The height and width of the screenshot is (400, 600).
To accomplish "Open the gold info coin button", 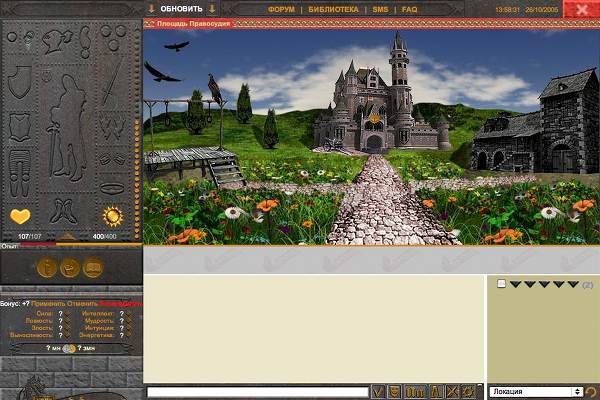I will (x=47, y=267).
